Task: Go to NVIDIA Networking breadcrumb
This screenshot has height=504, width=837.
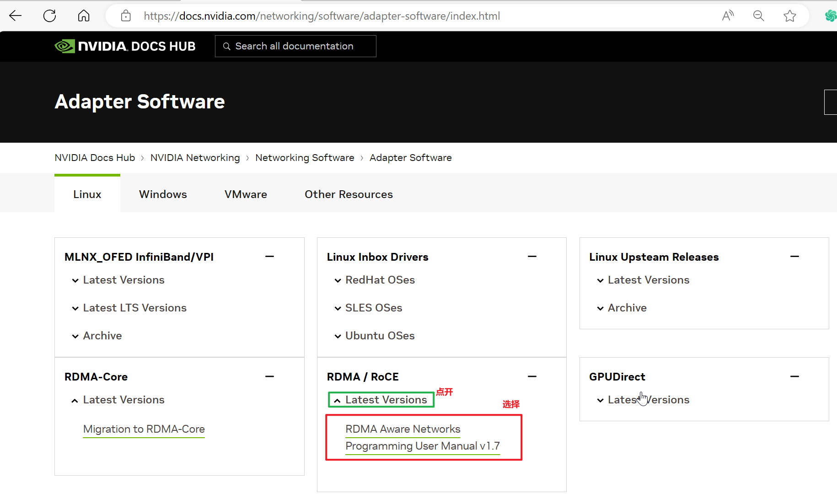Action: tap(195, 158)
